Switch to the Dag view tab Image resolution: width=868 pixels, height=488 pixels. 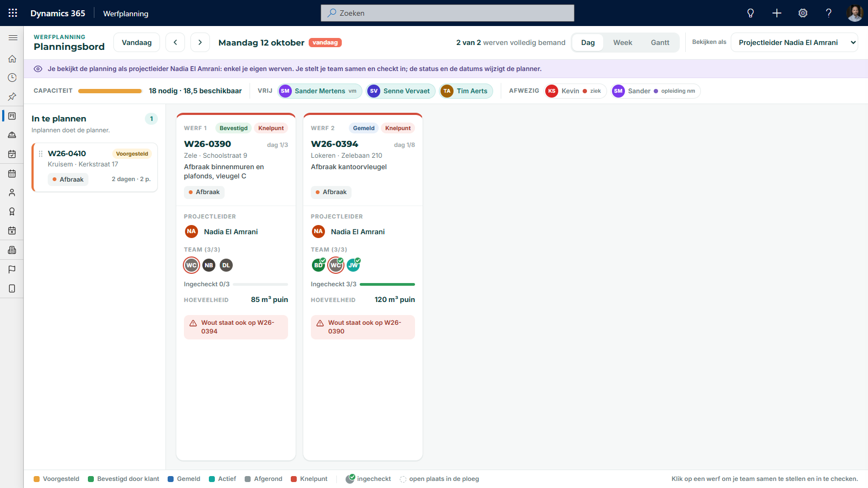pos(588,42)
